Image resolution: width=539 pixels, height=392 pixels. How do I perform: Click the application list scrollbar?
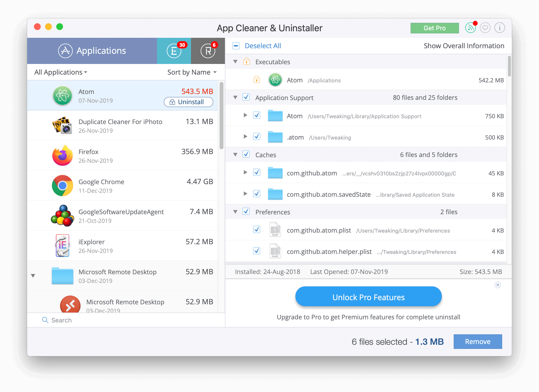click(221, 116)
